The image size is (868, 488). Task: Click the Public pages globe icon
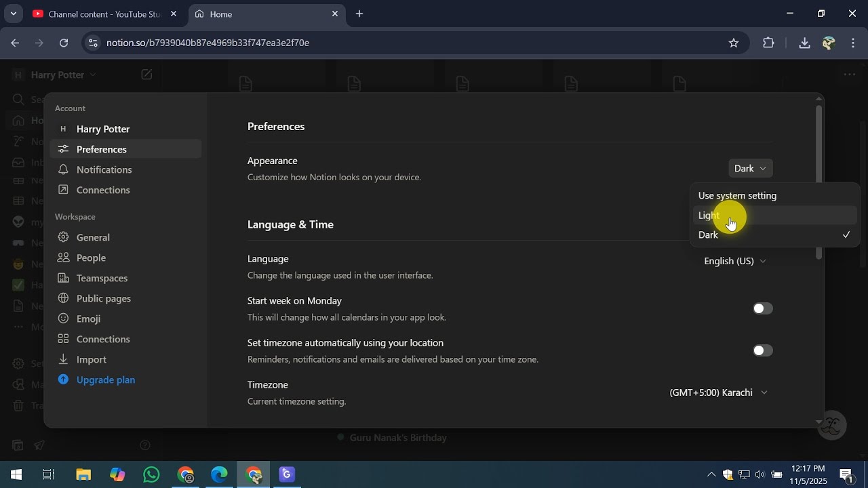click(x=63, y=298)
